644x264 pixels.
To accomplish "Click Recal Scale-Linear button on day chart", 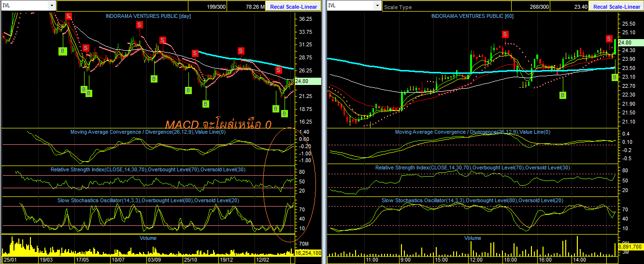I will (x=294, y=7).
